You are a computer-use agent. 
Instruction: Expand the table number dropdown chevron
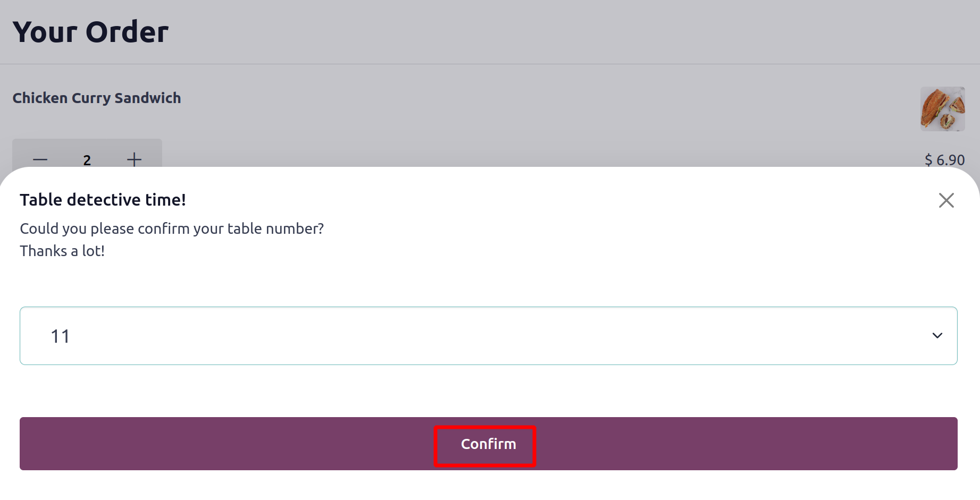pos(937,335)
